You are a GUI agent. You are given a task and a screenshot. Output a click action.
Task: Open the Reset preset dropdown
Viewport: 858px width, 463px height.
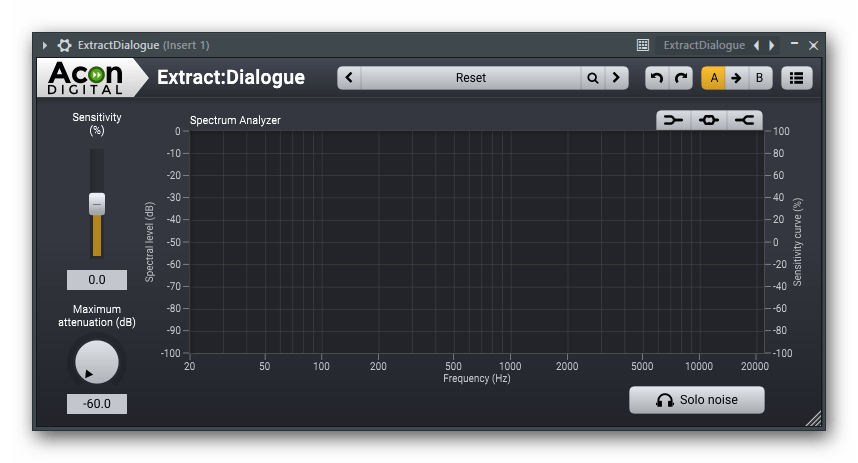pyautogui.click(x=471, y=78)
